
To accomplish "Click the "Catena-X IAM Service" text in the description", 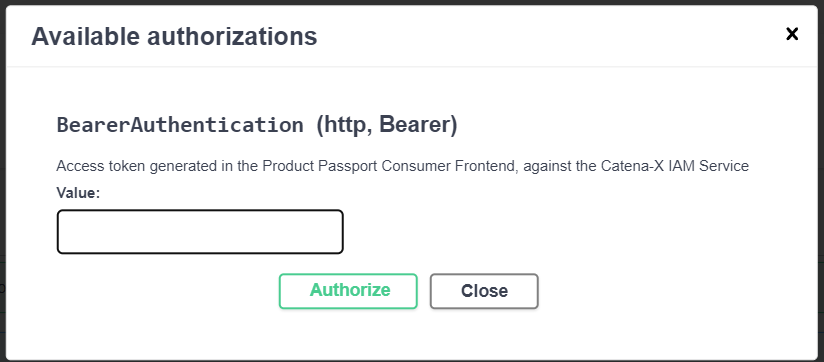I will [x=674, y=166].
